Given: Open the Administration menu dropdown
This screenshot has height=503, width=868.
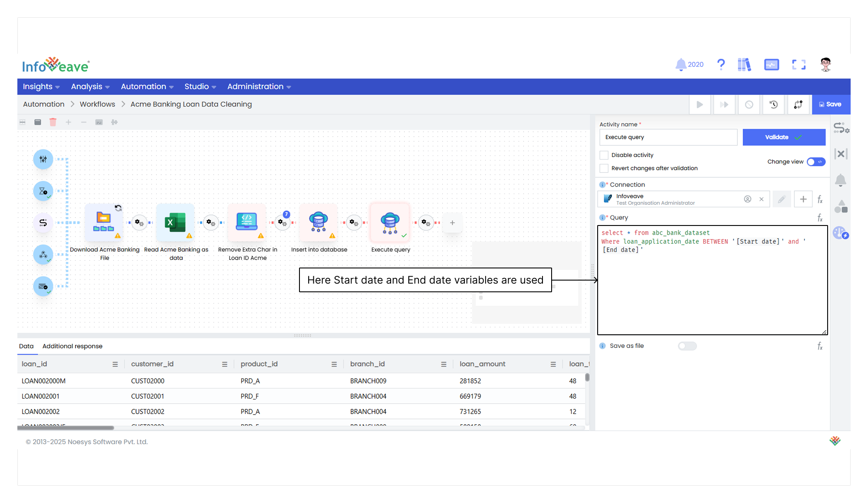Looking at the screenshot, I should (x=259, y=87).
